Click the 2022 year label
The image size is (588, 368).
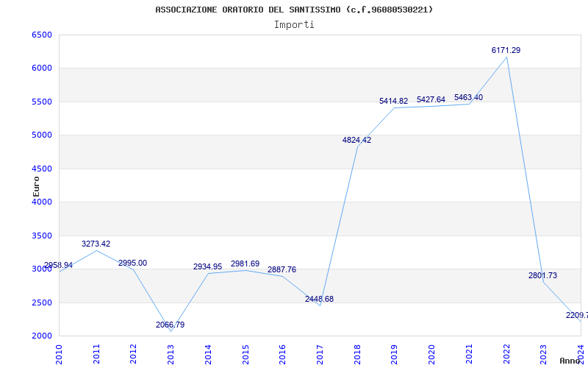[x=506, y=354]
